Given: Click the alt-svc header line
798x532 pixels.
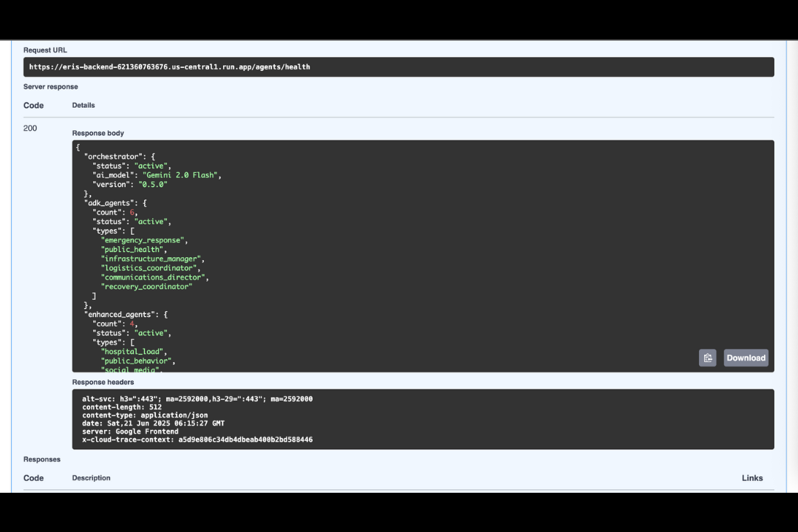Looking at the screenshot, I should (197, 399).
